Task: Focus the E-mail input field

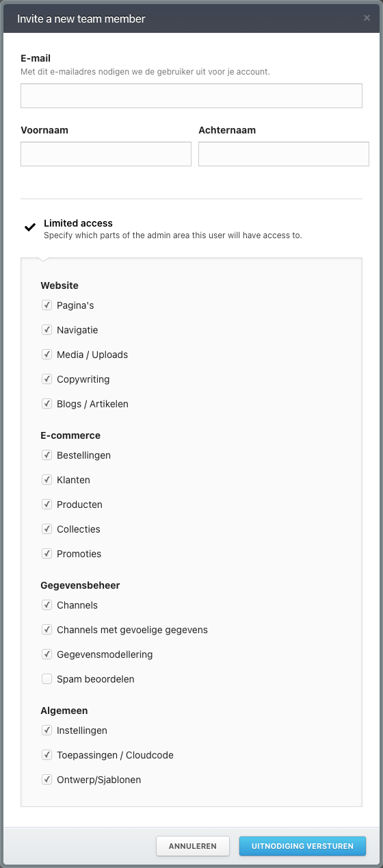Action: coord(191,96)
